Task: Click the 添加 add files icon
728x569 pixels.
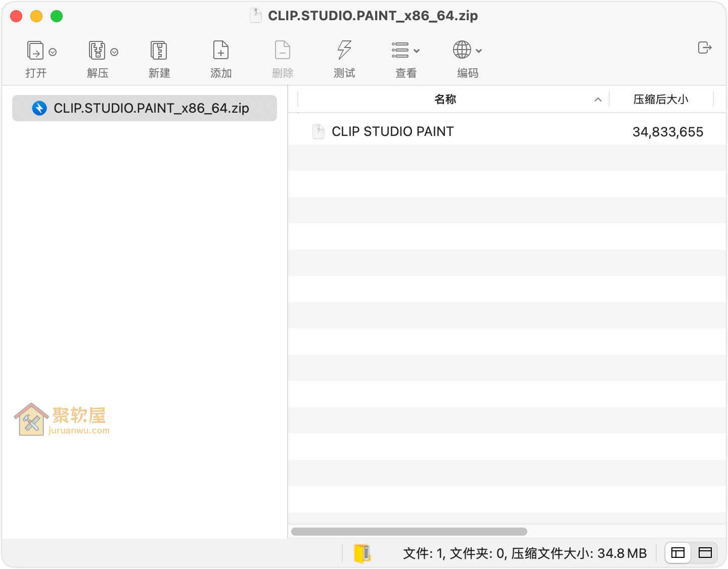Action: click(220, 51)
